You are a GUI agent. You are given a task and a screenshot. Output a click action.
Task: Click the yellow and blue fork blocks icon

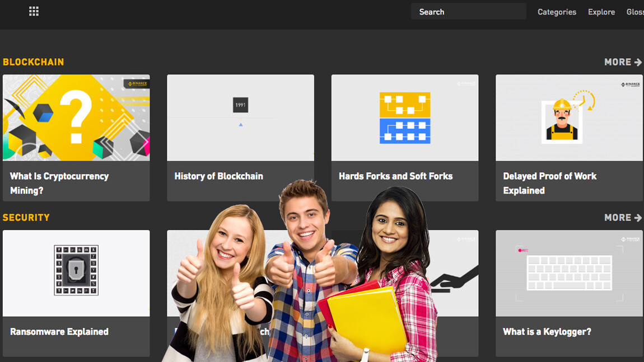[x=405, y=117]
